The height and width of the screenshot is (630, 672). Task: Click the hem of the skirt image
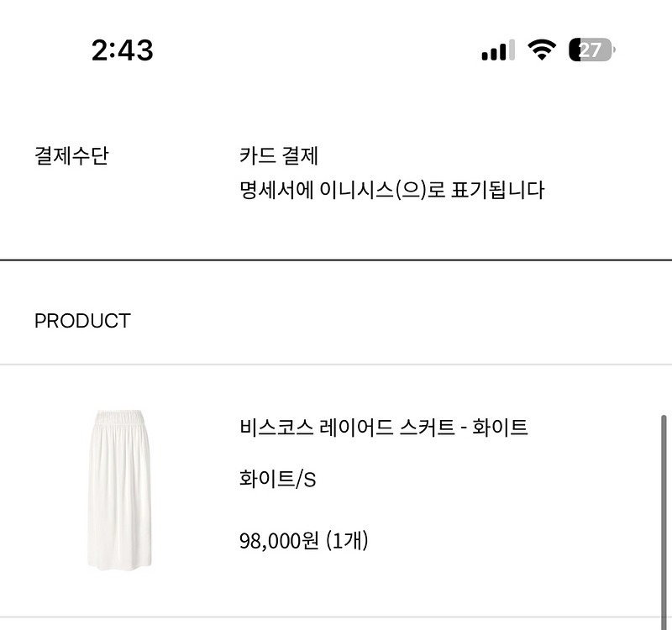(x=119, y=563)
